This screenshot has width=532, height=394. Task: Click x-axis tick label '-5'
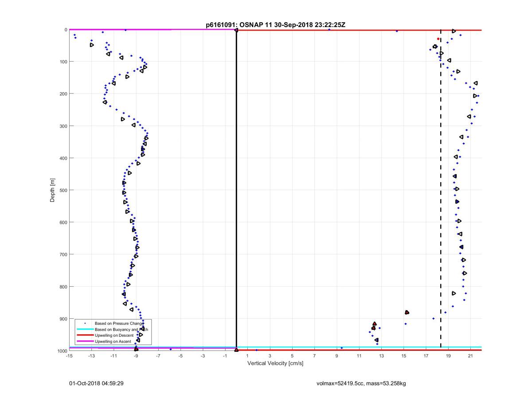[180, 356]
